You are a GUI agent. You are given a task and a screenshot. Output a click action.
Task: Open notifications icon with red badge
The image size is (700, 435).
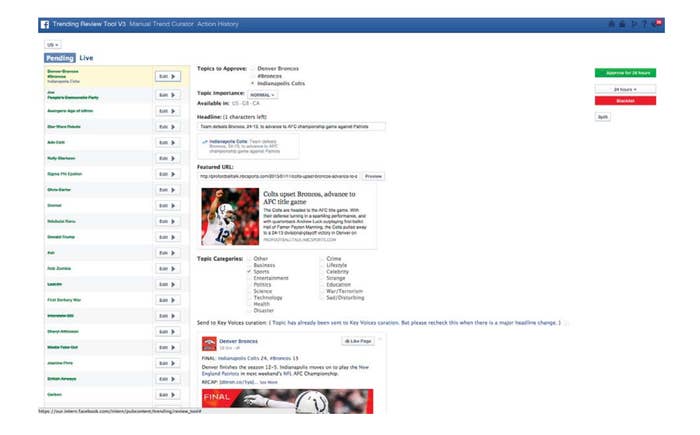click(656, 24)
